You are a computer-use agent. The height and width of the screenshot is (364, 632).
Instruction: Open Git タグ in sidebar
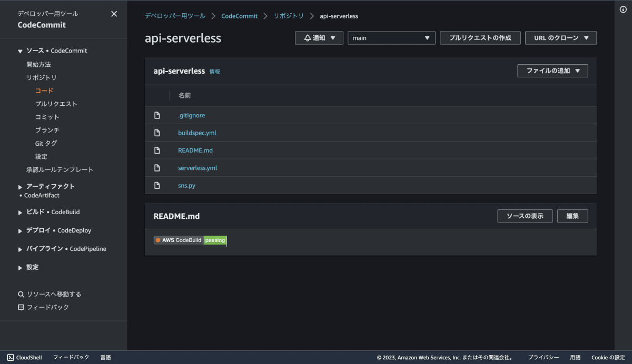(46, 143)
